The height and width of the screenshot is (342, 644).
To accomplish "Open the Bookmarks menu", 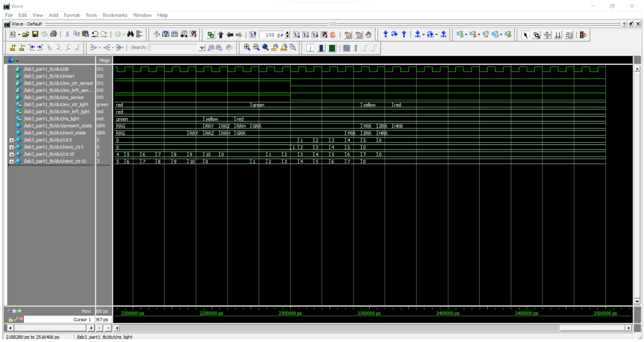I will pyautogui.click(x=115, y=15).
